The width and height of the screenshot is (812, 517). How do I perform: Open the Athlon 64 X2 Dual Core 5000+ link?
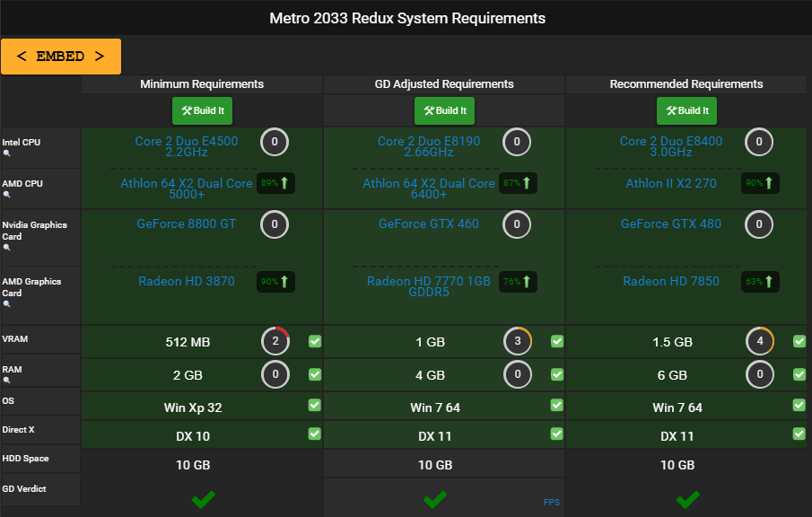(x=187, y=188)
